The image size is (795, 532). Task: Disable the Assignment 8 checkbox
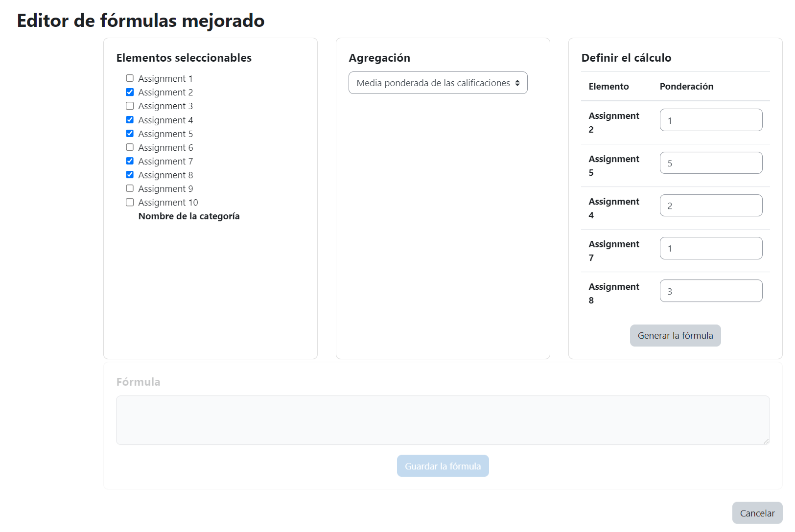tap(130, 175)
